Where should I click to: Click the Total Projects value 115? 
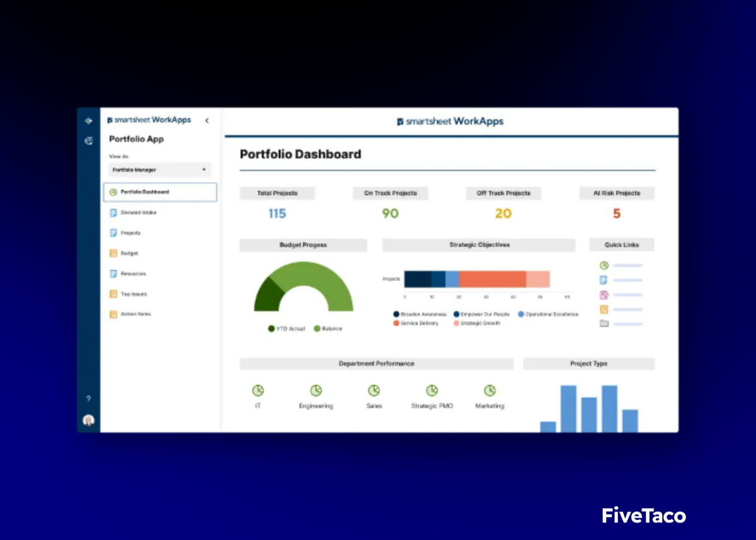coord(277,214)
